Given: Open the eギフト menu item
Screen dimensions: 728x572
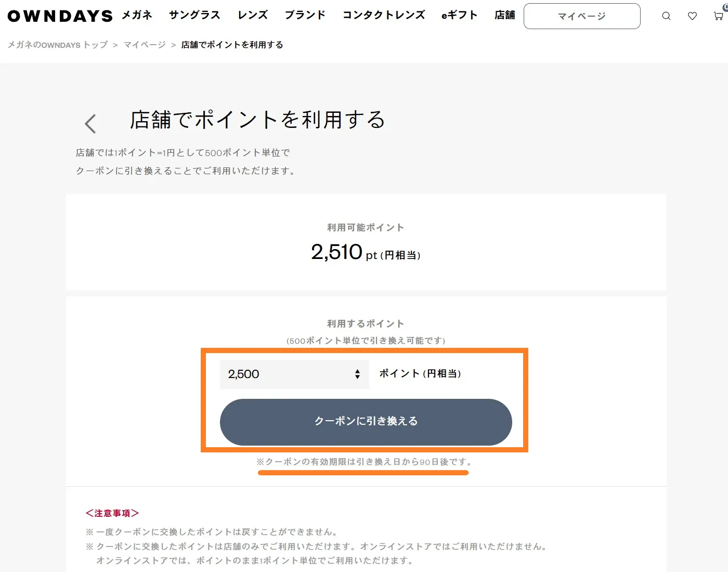Looking at the screenshot, I should 459,15.
